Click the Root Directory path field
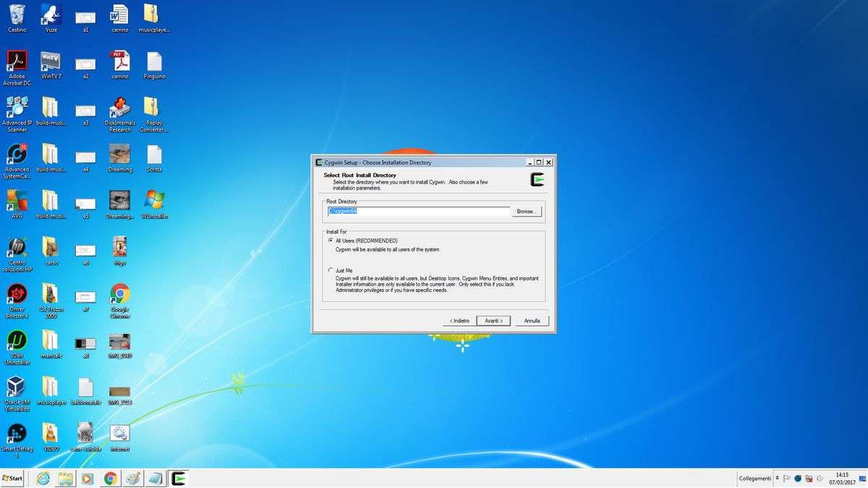Viewport: 868px width, 488px height. (x=419, y=212)
